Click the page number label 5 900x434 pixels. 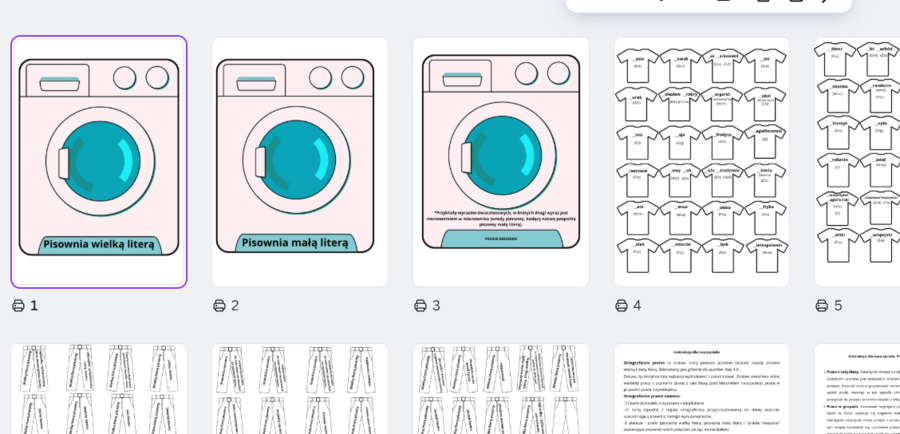coord(838,306)
